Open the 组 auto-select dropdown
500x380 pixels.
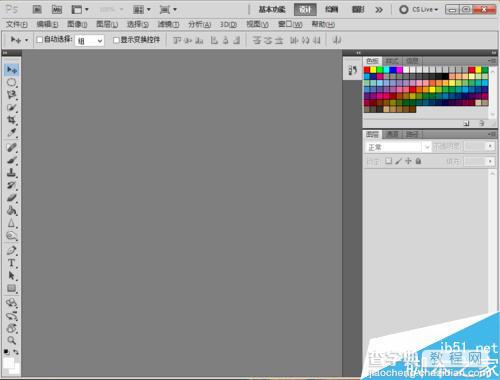coord(90,41)
